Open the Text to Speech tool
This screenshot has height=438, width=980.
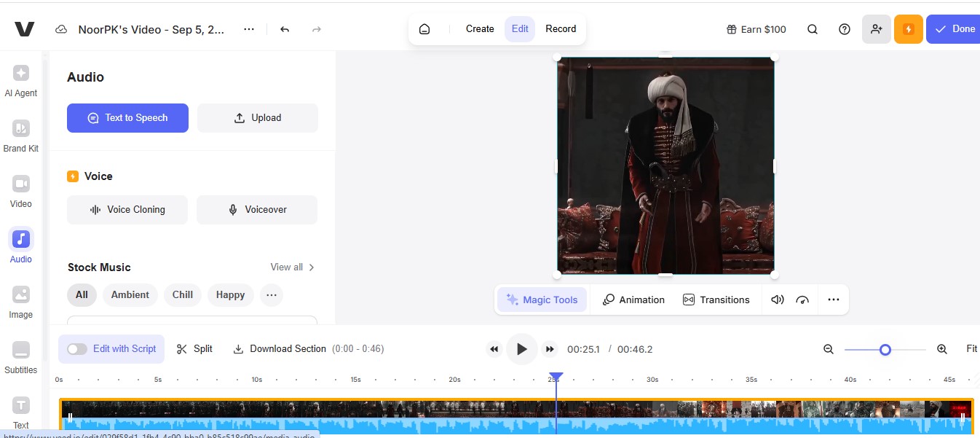[x=127, y=117]
